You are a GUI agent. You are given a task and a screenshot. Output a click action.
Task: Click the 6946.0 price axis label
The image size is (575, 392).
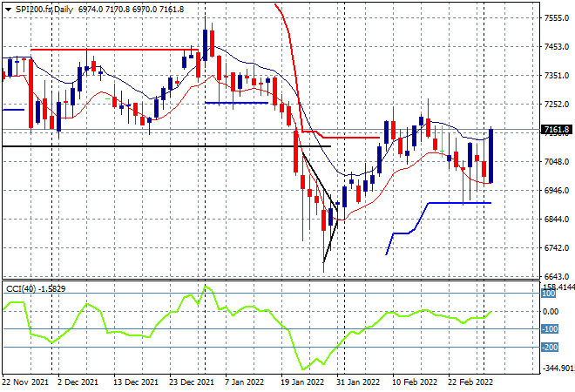click(557, 190)
